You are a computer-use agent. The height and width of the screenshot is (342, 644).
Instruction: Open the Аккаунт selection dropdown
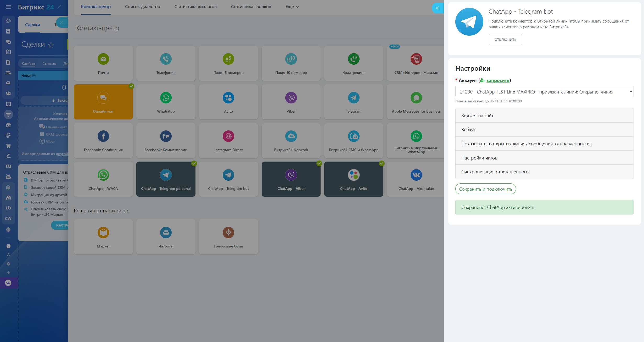(544, 92)
